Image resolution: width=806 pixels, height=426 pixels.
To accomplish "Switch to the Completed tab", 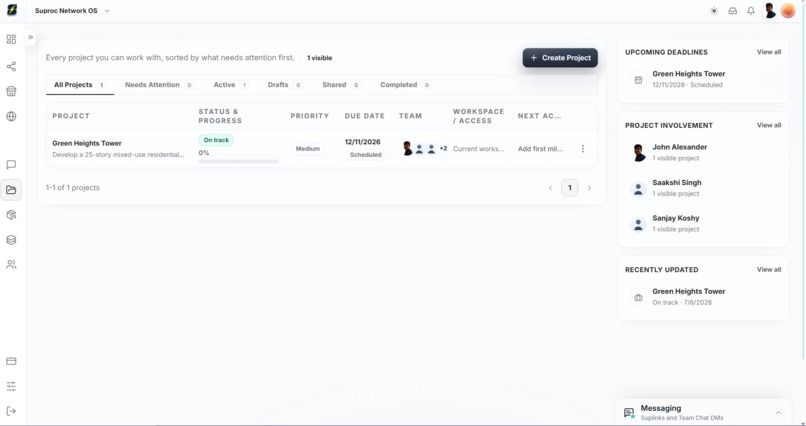I will click(x=405, y=85).
